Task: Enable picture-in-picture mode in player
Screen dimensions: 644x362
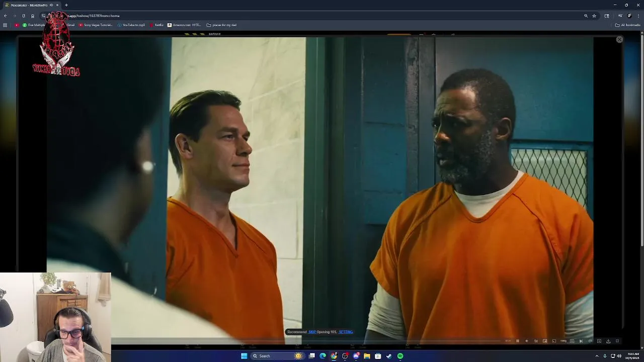Action: (x=545, y=341)
